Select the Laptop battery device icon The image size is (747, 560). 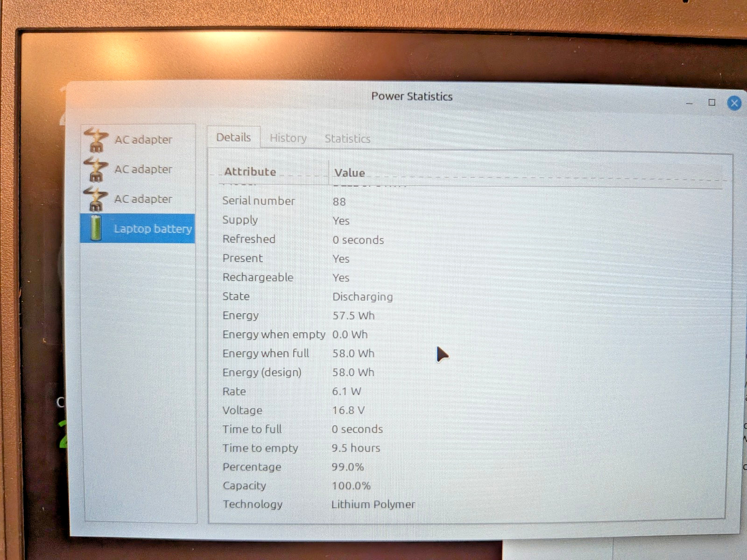click(x=96, y=228)
